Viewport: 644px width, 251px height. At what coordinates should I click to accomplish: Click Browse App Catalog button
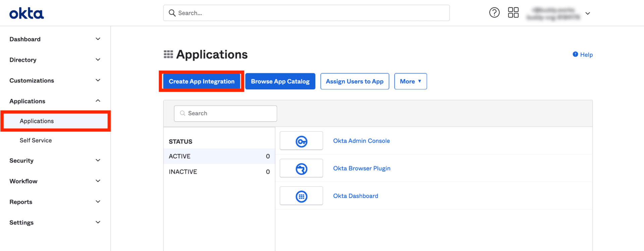point(280,81)
